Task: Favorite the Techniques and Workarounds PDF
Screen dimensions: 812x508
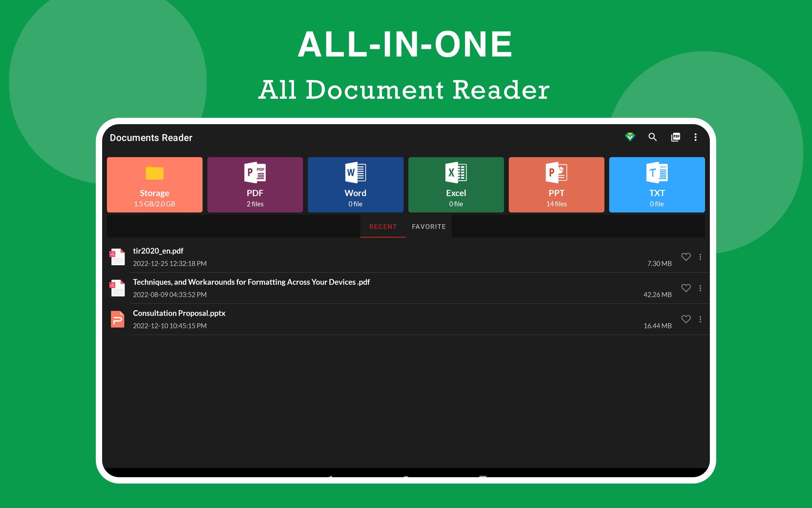Action: pyautogui.click(x=686, y=288)
